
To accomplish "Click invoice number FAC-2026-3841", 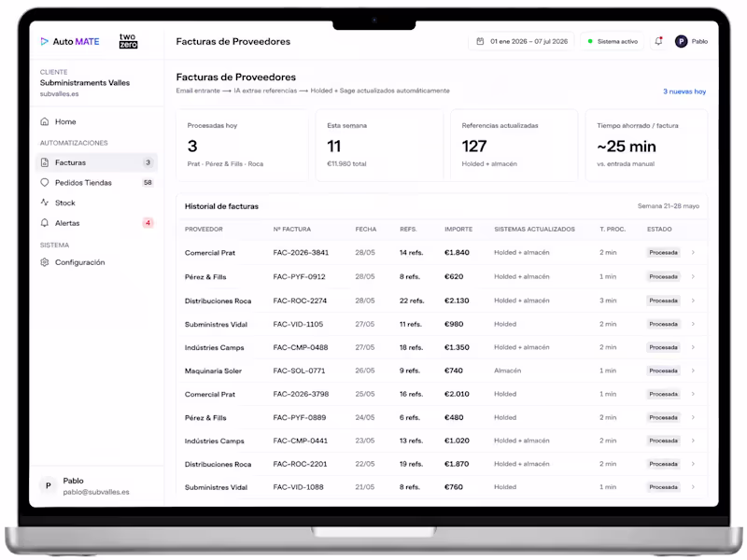I will point(301,252).
